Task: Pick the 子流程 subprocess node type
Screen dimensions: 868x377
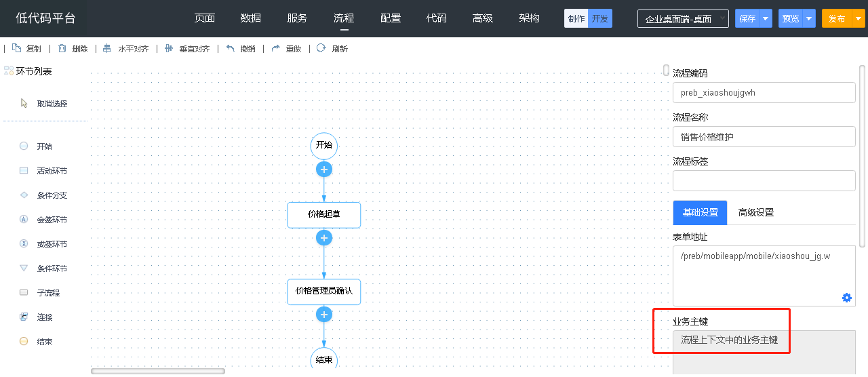Action: pos(24,293)
